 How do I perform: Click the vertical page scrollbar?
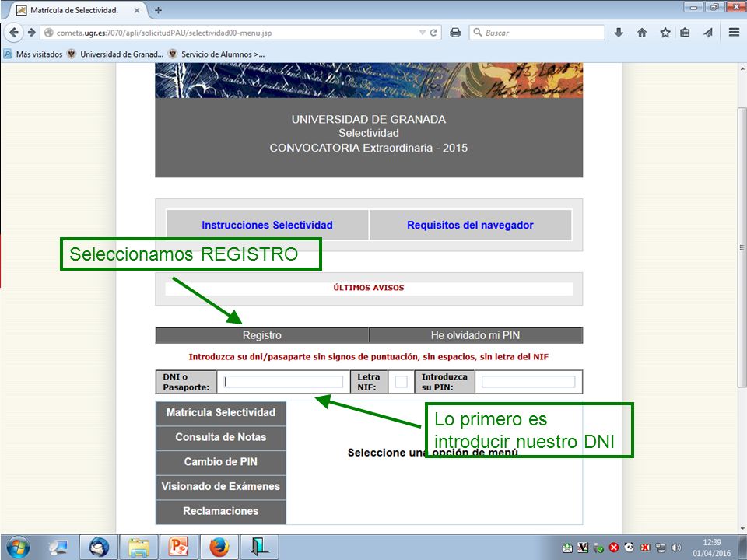[x=742, y=247]
